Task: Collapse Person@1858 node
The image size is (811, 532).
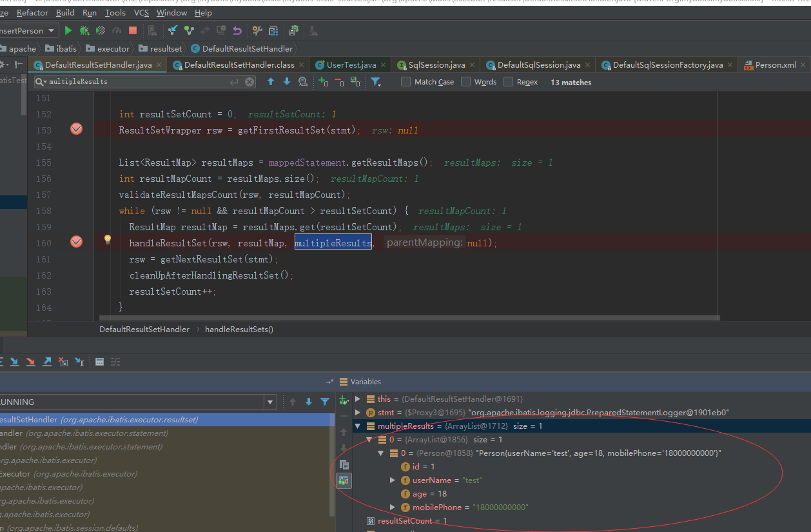Action: 381,453
